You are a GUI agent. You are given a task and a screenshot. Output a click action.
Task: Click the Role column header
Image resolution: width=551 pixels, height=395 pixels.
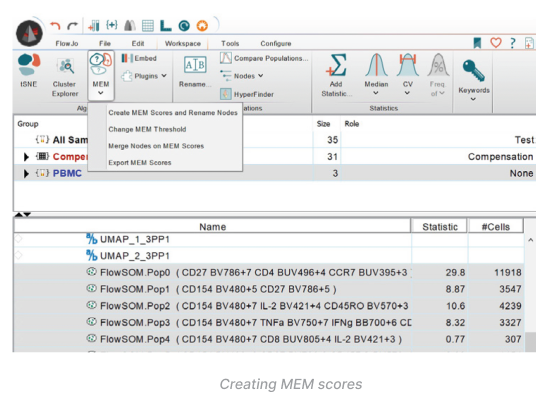point(352,124)
